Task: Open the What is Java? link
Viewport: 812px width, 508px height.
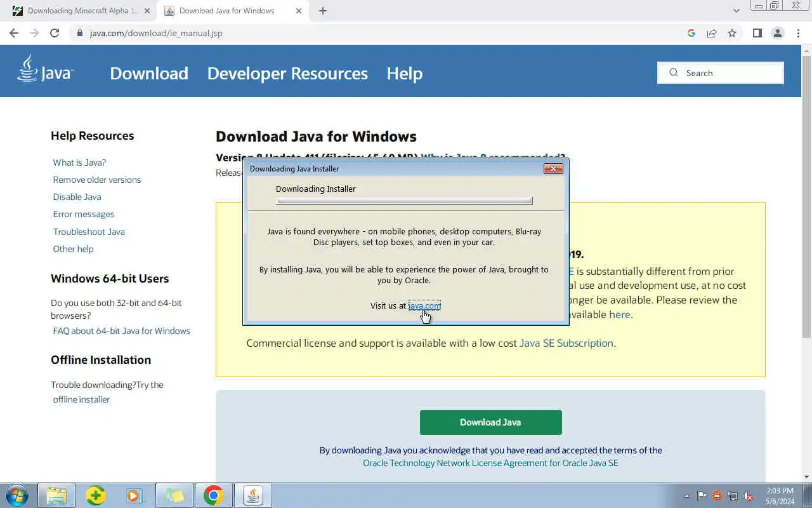Action: pyautogui.click(x=79, y=163)
